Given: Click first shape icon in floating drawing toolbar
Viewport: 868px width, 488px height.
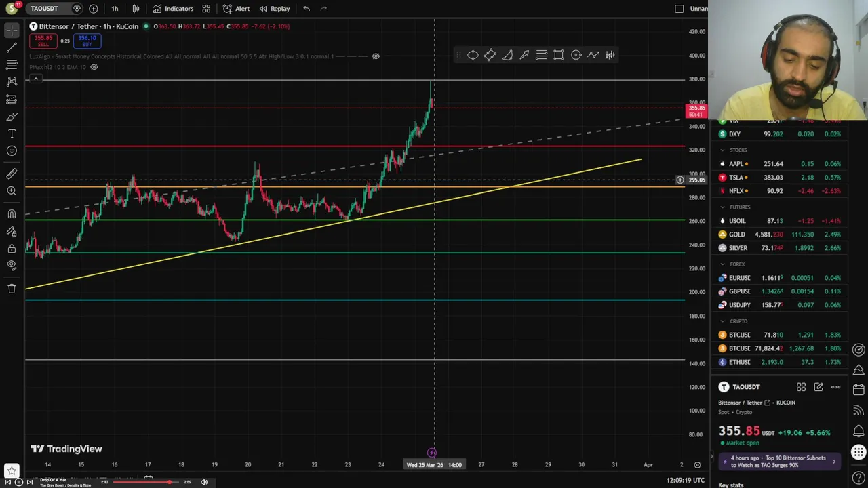Looking at the screenshot, I should [x=473, y=55].
